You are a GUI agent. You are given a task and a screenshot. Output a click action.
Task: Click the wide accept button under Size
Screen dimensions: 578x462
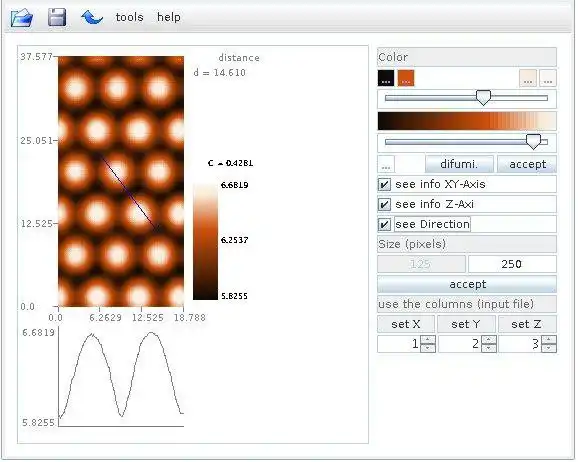pos(467,284)
